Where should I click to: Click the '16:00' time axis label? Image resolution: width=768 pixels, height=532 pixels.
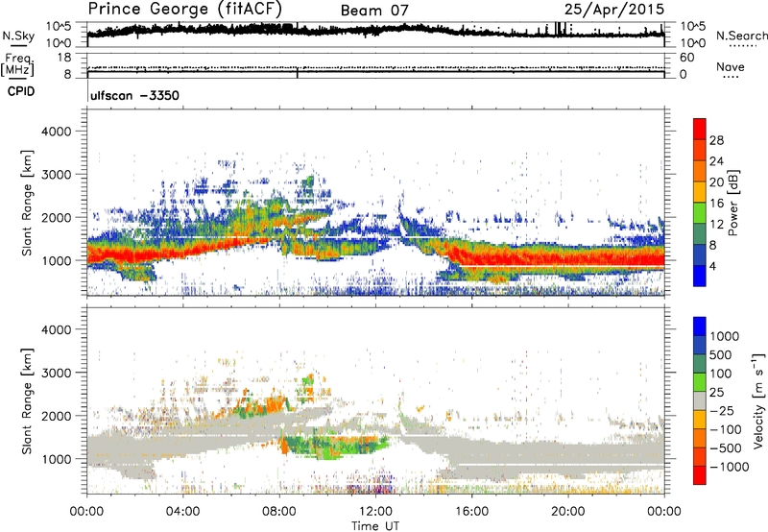pyautogui.click(x=471, y=511)
